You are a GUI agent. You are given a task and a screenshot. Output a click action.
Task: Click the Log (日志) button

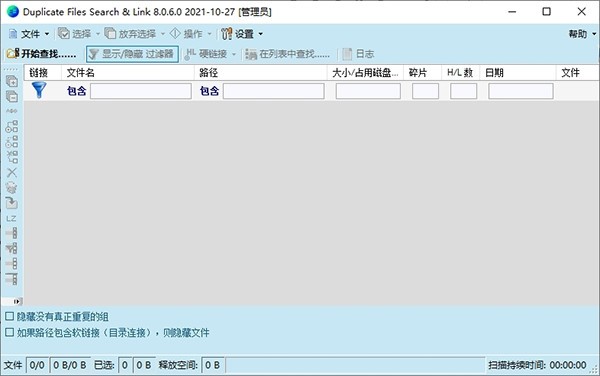point(358,54)
